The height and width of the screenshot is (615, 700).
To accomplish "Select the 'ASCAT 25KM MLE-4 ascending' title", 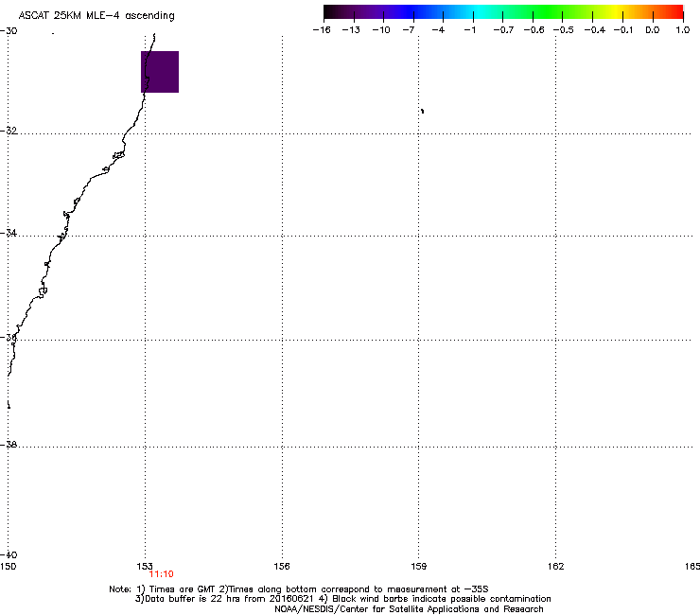I will coord(96,16).
